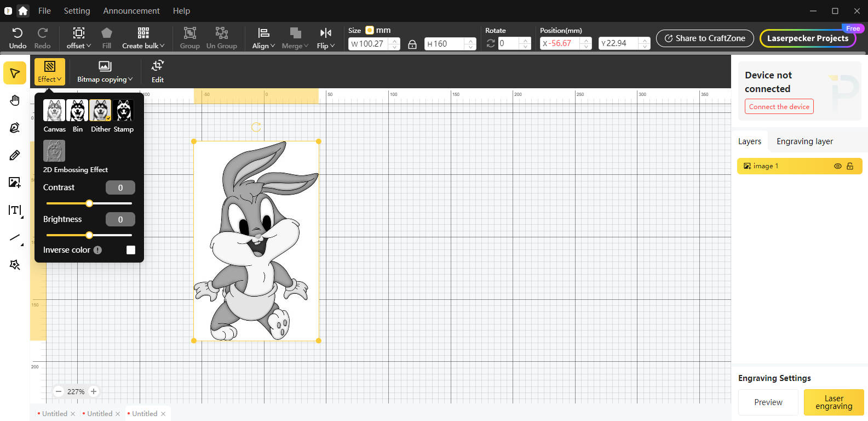Switch to the Layers tab
The image size is (868, 421).
pyautogui.click(x=750, y=141)
